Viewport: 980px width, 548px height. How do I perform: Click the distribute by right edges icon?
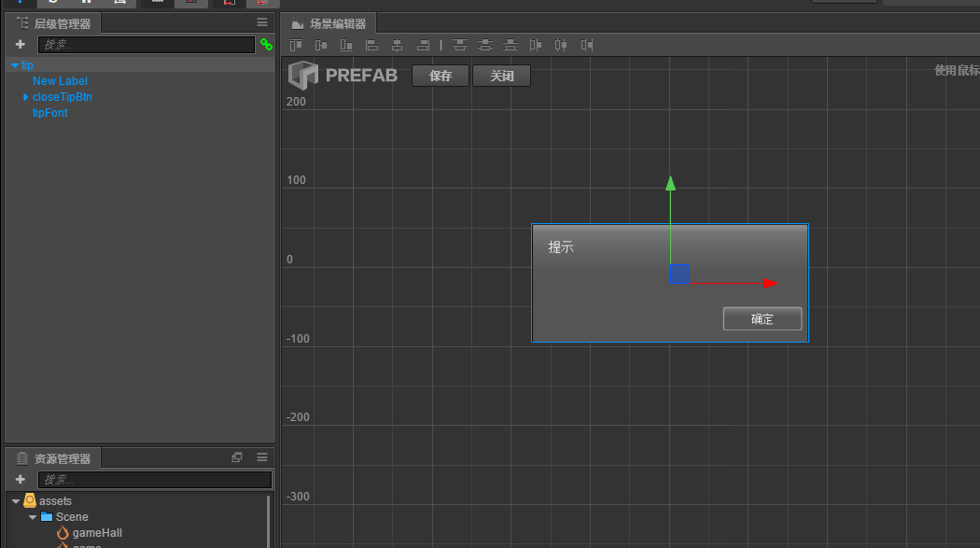click(x=587, y=45)
